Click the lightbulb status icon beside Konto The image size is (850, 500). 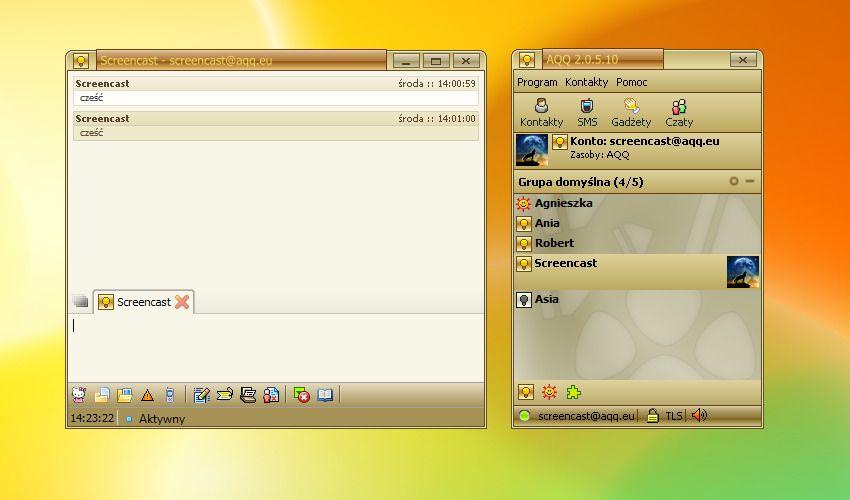pos(559,142)
